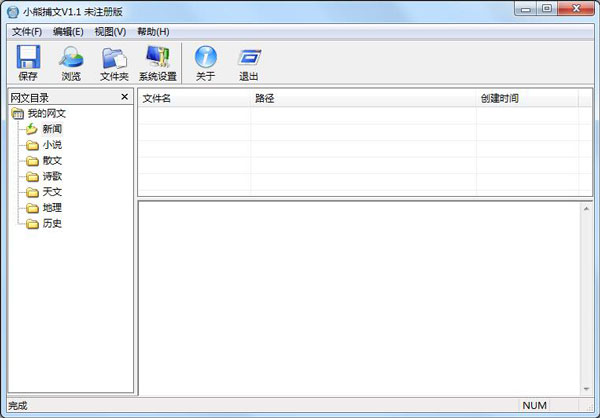600x418 pixels.
Task: Click the 新闻 open folder icon
Action: (32, 129)
